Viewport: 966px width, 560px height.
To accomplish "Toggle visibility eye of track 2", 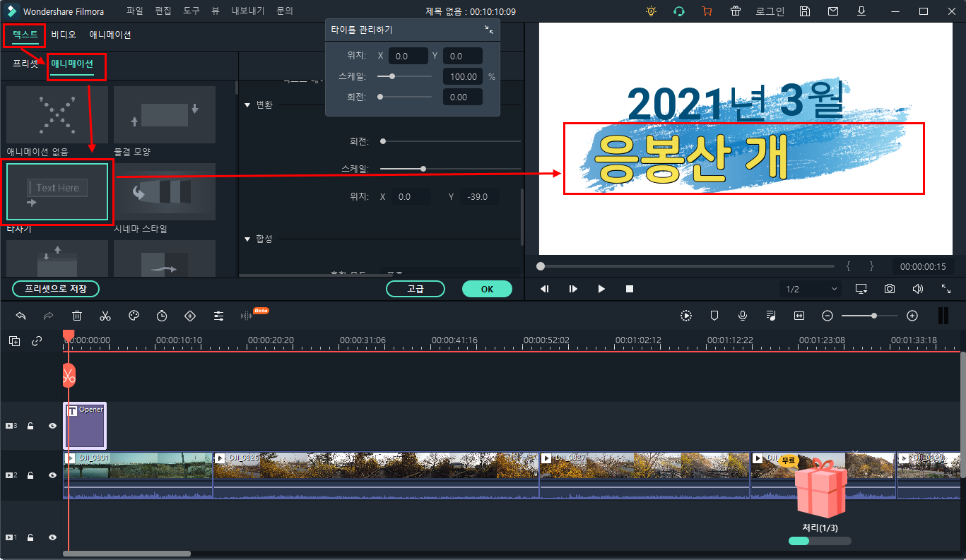I will (52, 475).
